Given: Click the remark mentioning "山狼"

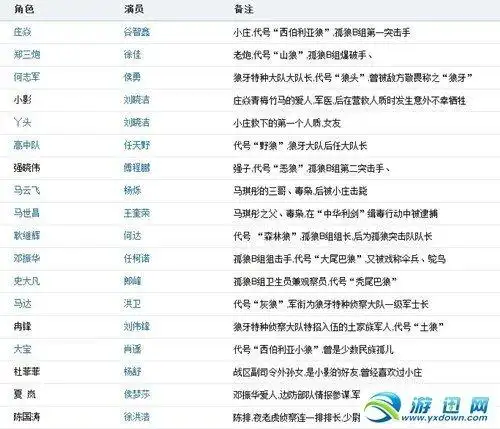Looking at the screenshot, I should pos(303,55).
